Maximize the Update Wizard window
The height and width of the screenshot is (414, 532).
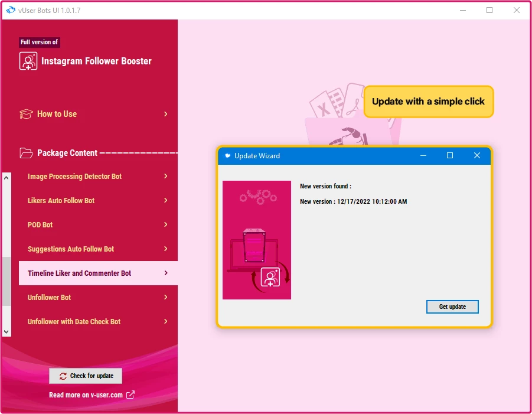[x=450, y=155]
